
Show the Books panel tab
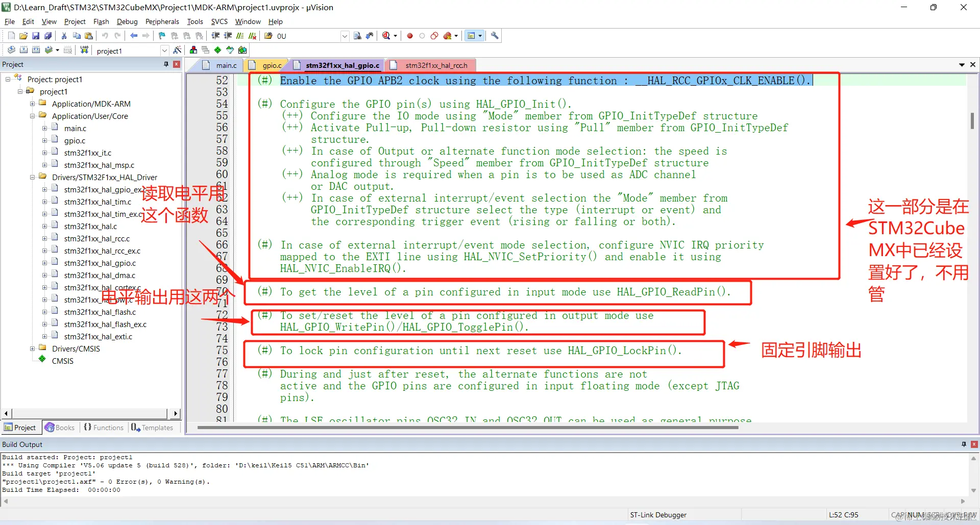[60, 428]
